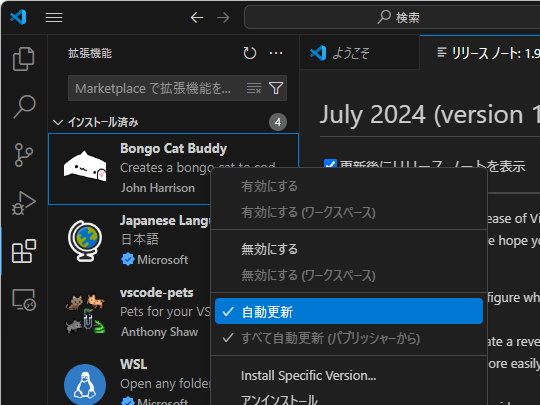Screen dimensions: 540x405
Task: Switch to the ようこそ tab
Action: click(x=360, y=53)
